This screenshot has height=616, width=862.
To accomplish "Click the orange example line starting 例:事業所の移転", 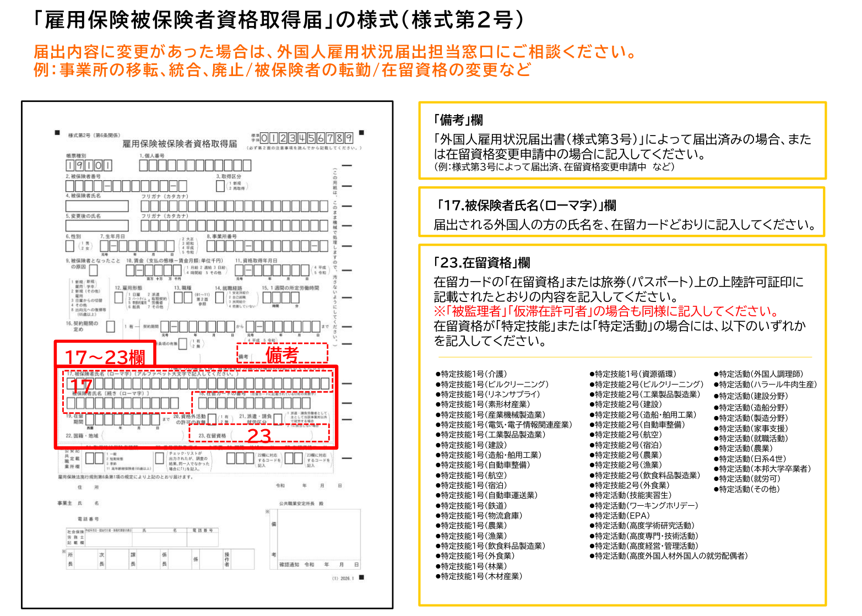I will [x=282, y=69].
